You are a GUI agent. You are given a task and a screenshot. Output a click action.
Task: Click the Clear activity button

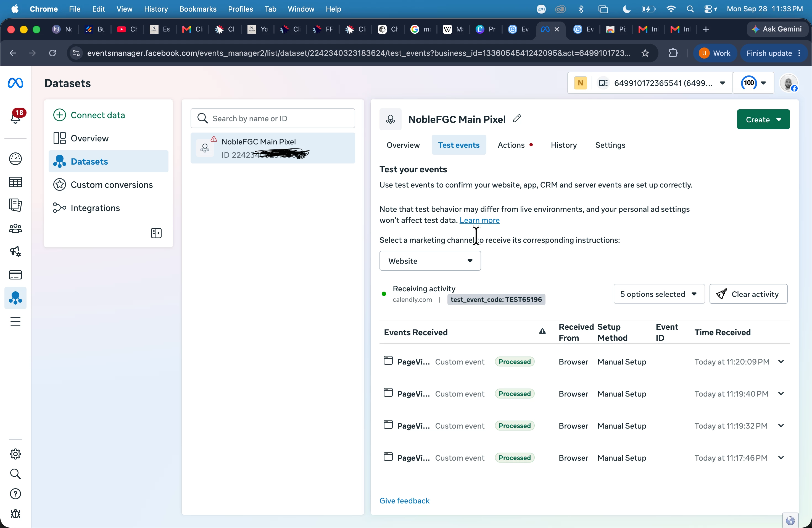pyautogui.click(x=748, y=294)
